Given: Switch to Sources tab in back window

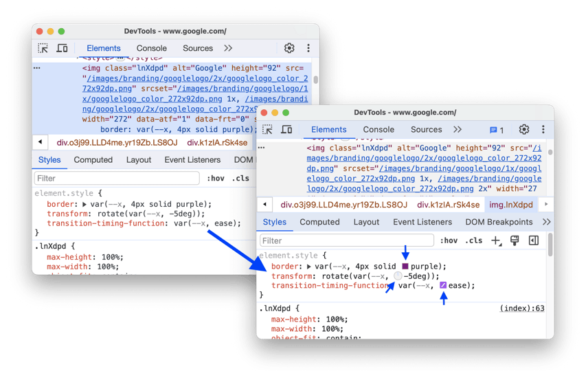Looking at the screenshot, I should (x=198, y=48).
